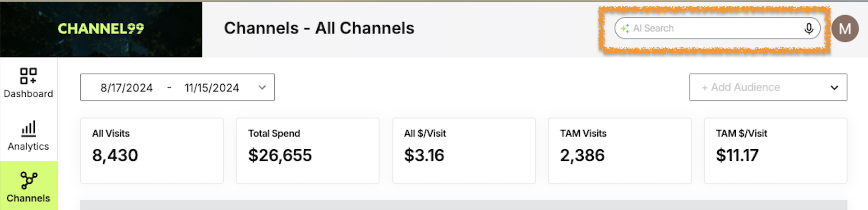Open the Dashboard sidebar icon
This screenshot has width=868, height=210.
click(x=28, y=76)
